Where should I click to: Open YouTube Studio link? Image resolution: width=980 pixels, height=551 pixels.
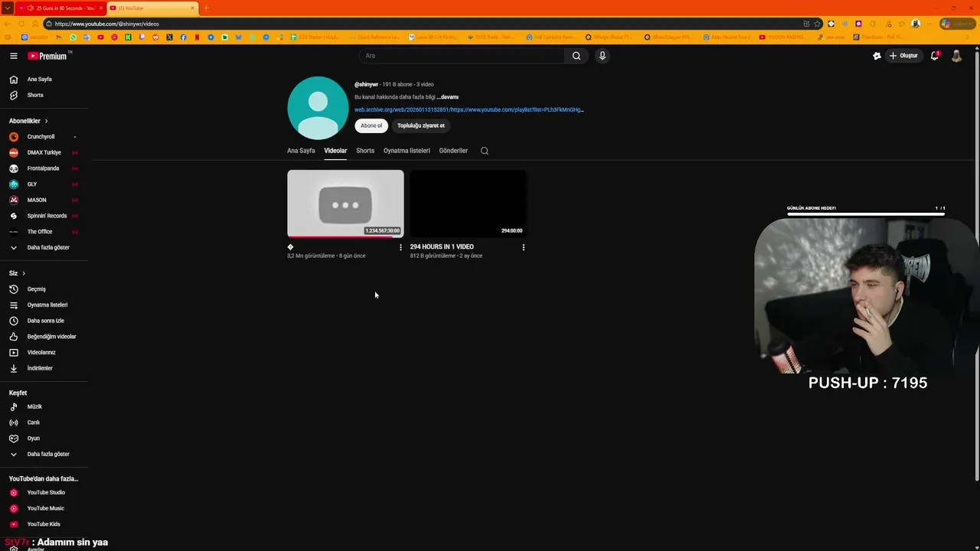pos(44,493)
